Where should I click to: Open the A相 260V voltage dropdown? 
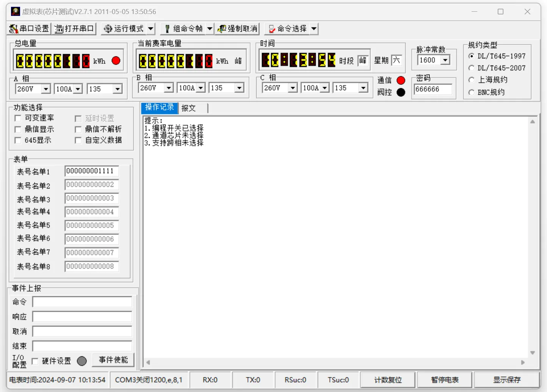46,89
